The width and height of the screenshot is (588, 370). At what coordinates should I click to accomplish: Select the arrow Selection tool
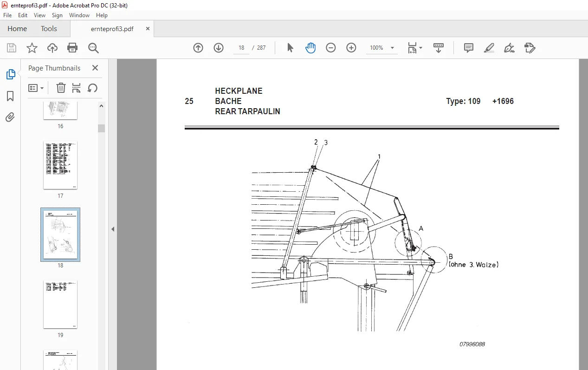click(291, 48)
